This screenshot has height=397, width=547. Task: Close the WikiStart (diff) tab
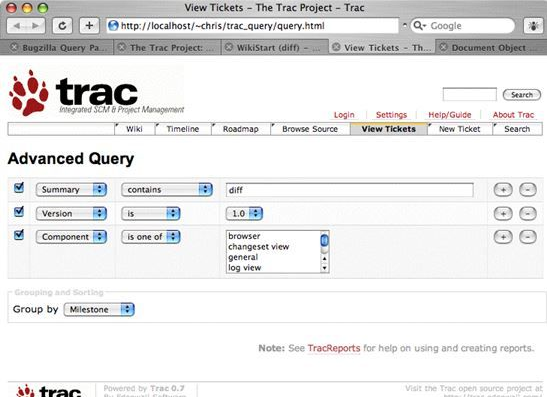coord(228,47)
